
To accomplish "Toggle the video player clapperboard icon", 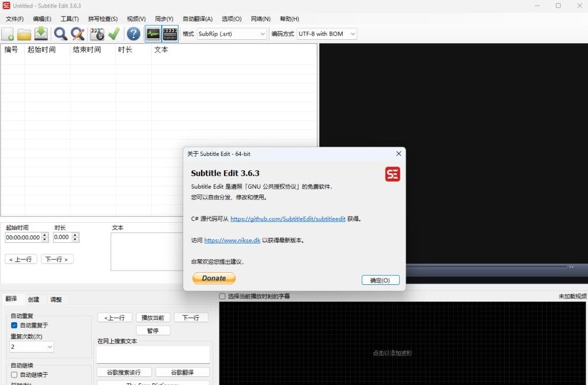I will pos(170,34).
